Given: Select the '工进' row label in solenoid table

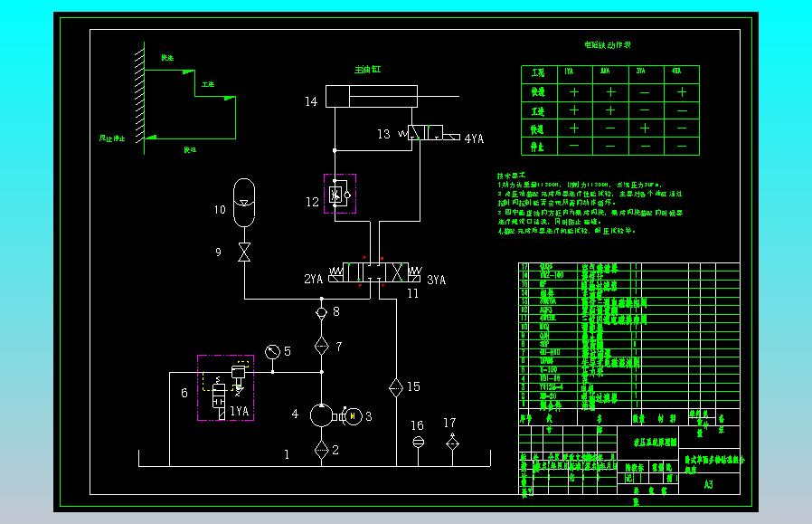Looking at the screenshot, I should point(538,110).
